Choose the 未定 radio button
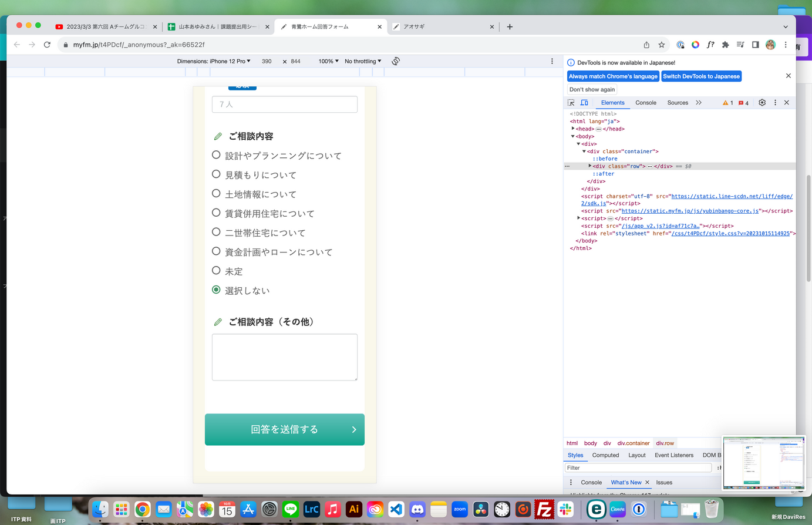 [x=216, y=271]
